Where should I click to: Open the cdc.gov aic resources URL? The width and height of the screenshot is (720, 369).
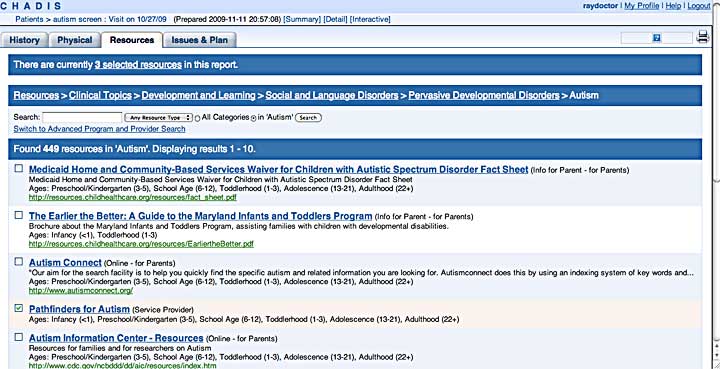(x=122, y=366)
